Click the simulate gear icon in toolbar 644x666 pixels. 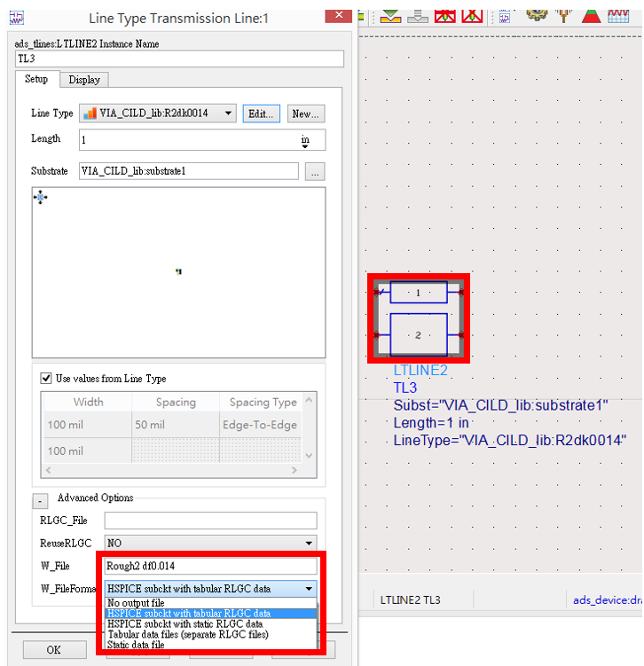pyautogui.click(x=537, y=15)
